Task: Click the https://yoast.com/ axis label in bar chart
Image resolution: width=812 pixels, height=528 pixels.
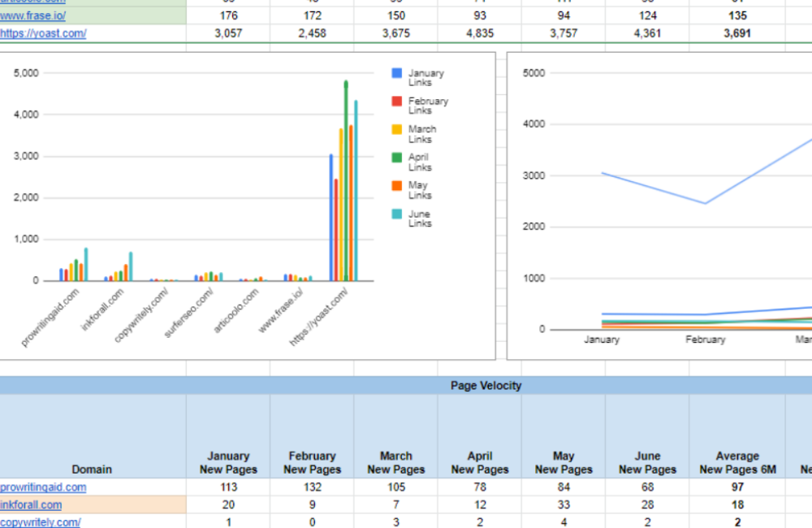Action: [319, 317]
